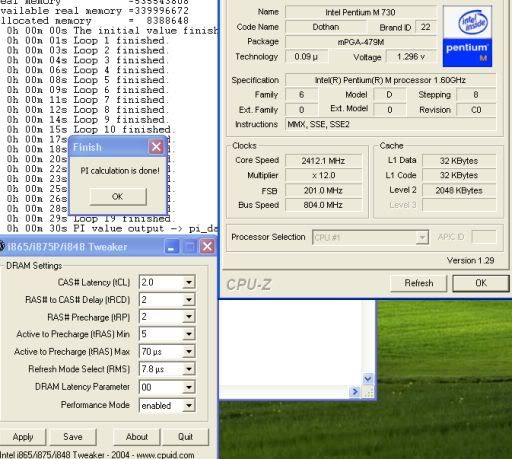
Task: Click the Intel Inside Pentium M logo
Action: (467, 36)
